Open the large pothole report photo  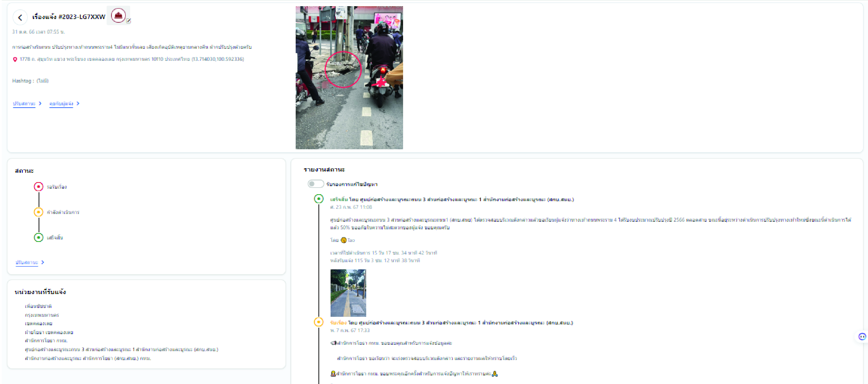coord(349,78)
